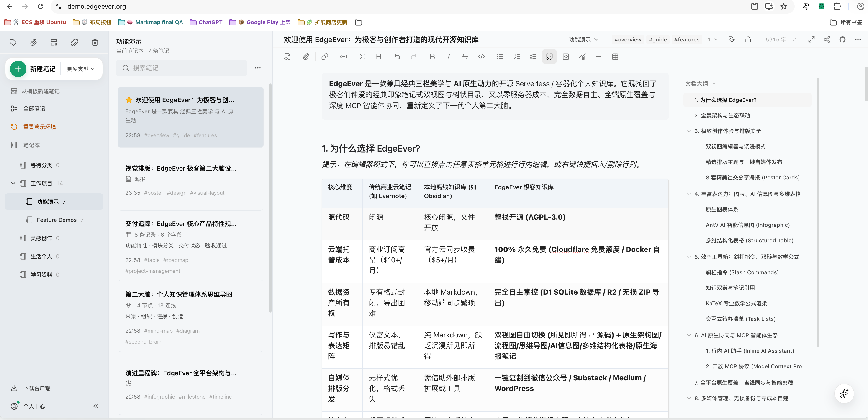Viewport: 868px width, 420px height.
Task: Toggle bold formatting
Action: click(432, 57)
